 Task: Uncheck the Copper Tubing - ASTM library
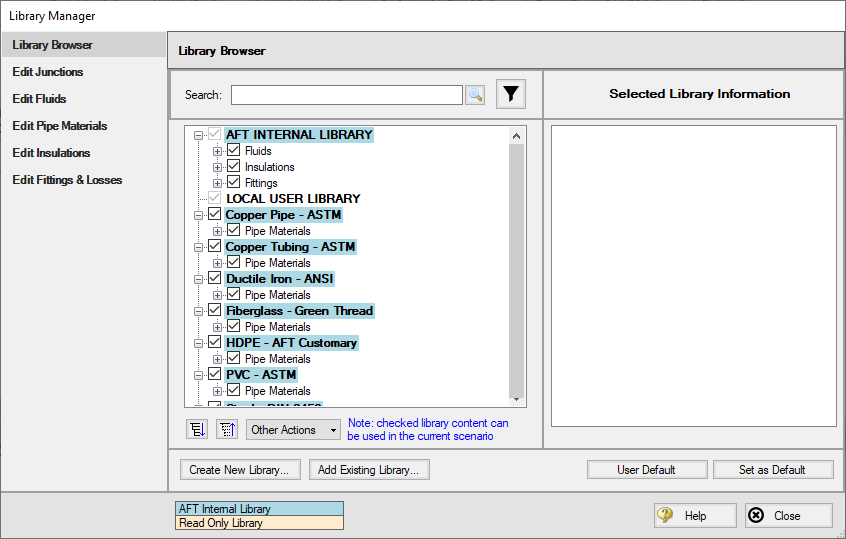[x=215, y=246]
